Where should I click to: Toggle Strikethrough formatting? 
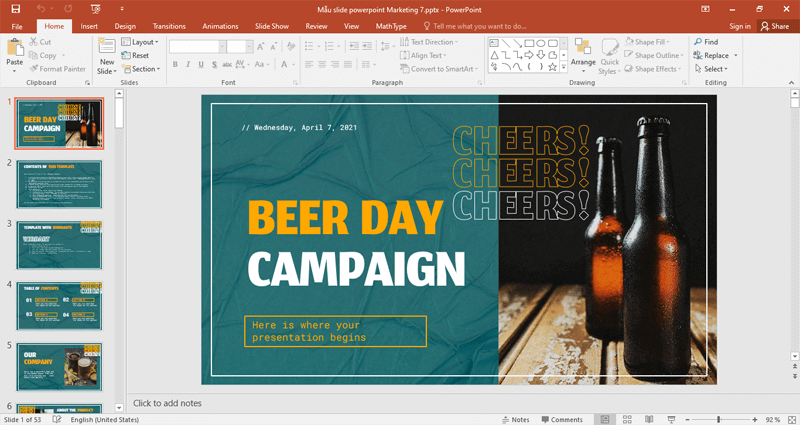[227, 64]
